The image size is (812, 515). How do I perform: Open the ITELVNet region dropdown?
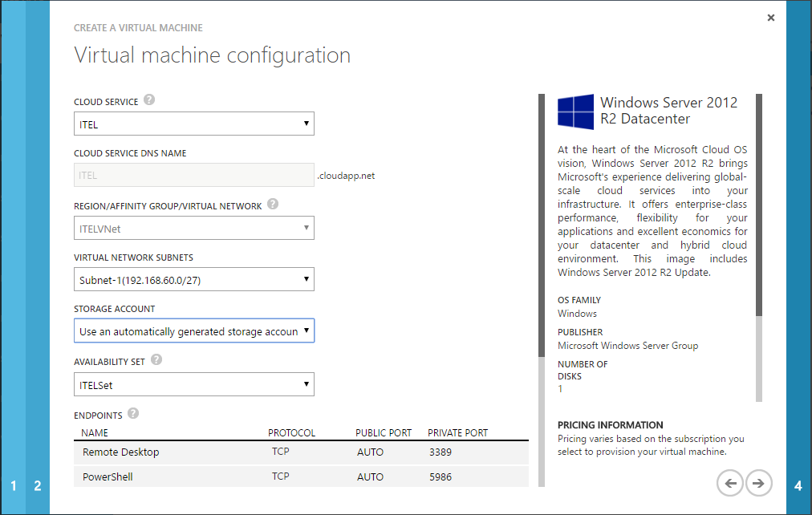(193, 228)
